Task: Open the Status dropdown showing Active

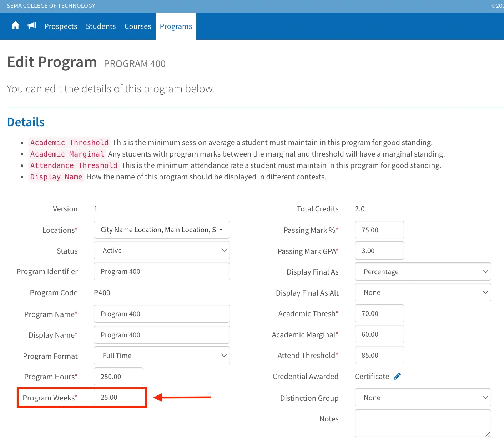Action: tap(162, 250)
